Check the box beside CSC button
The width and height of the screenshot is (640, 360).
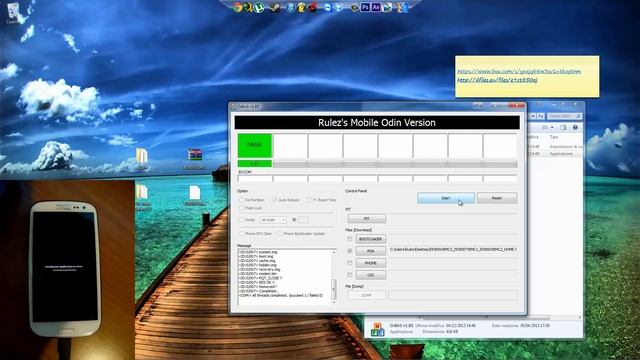350,275
